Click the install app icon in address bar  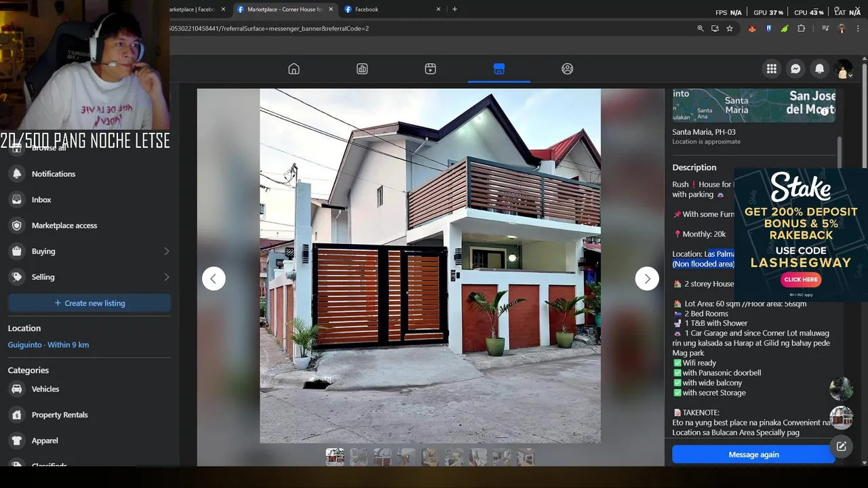pyautogui.click(x=715, y=28)
